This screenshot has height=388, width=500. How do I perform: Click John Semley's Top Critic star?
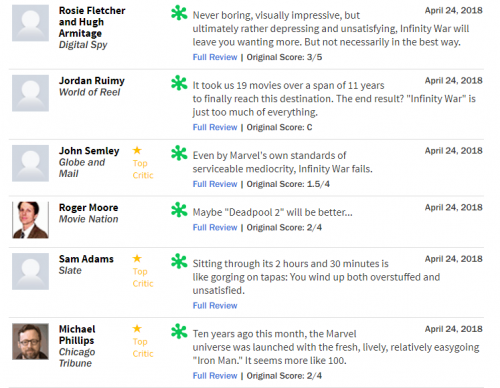(137, 150)
